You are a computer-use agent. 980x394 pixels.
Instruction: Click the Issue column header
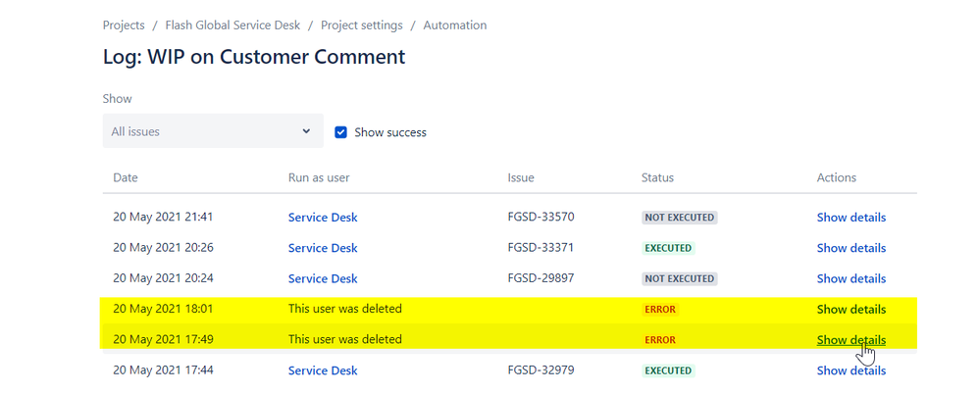tap(521, 177)
